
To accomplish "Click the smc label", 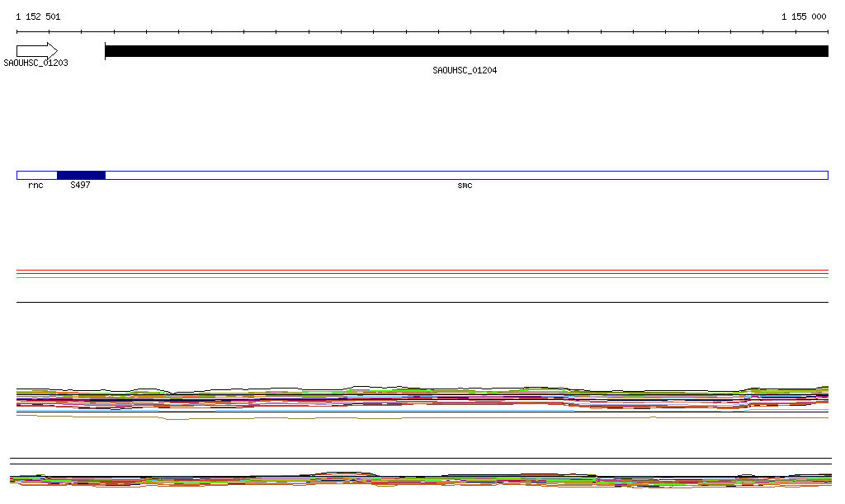I will [465, 186].
